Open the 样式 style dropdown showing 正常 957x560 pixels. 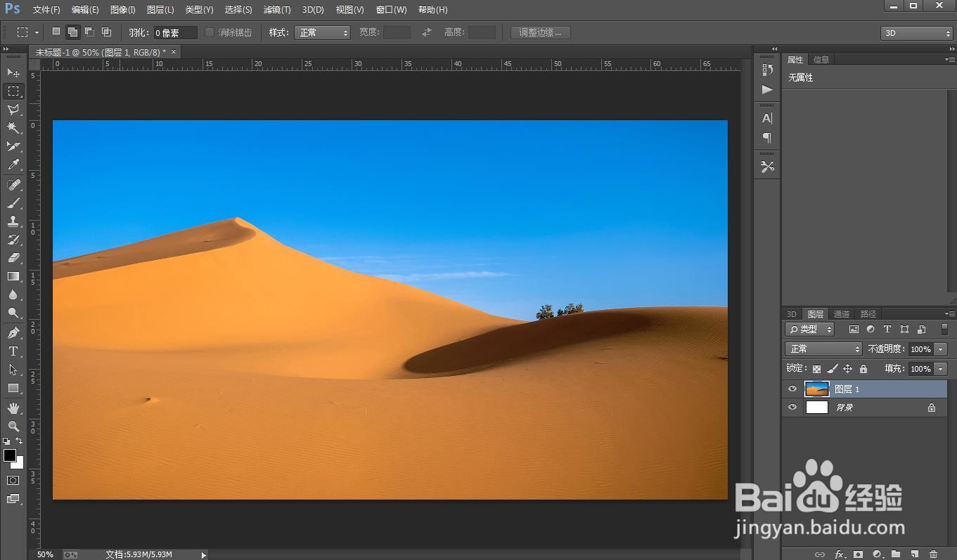click(x=322, y=32)
